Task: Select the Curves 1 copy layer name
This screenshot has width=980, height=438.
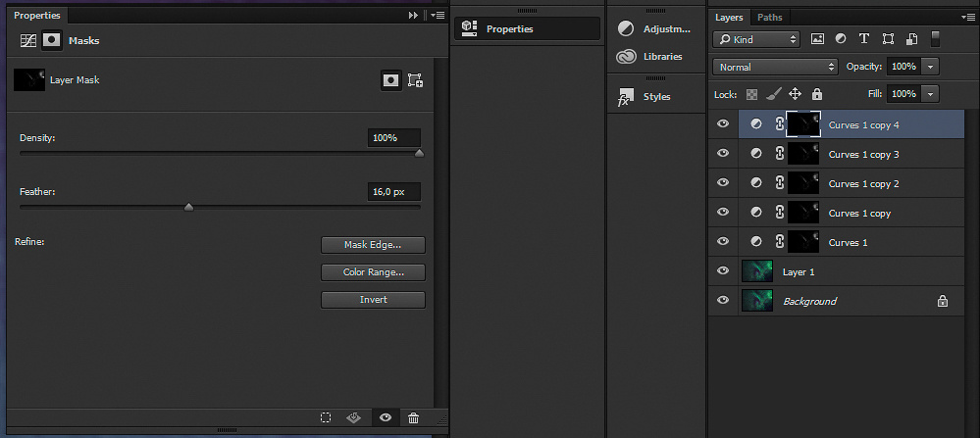Action: pyautogui.click(x=859, y=214)
